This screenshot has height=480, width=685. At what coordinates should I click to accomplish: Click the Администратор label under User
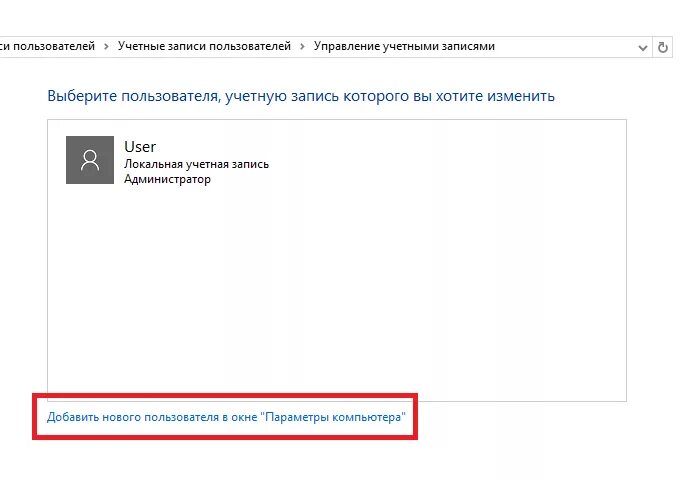click(x=167, y=179)
